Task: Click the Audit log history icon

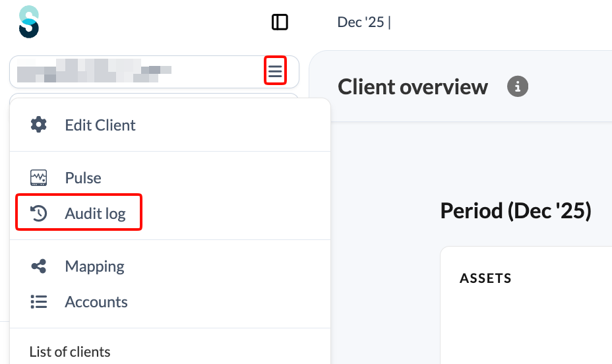Action: (39, 213)
